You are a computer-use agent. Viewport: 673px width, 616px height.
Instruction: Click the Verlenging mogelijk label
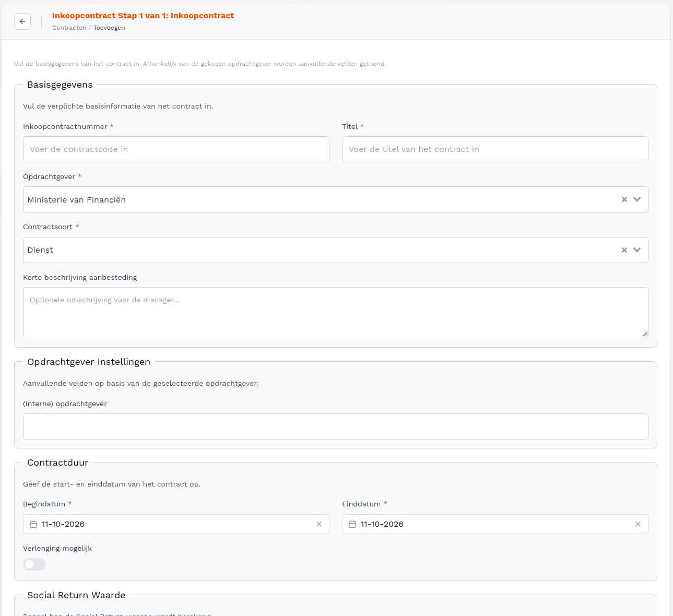(x=57, y=548)
